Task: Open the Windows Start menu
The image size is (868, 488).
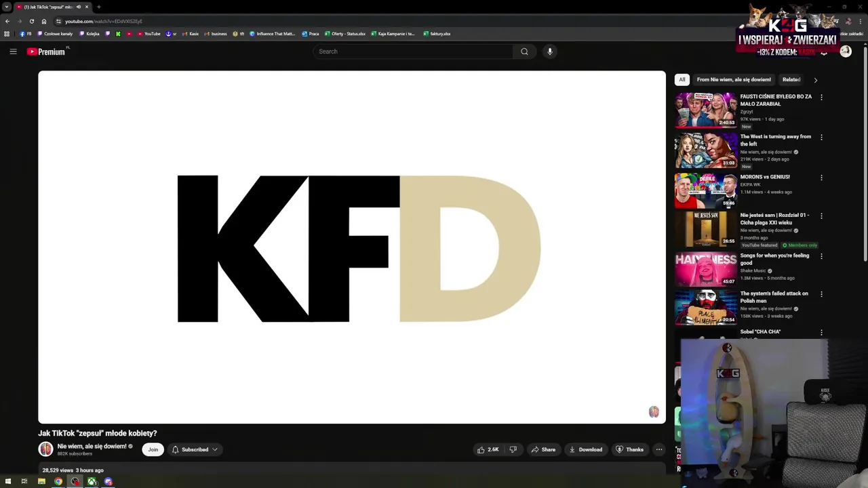Action: click(x=8, y=481)
